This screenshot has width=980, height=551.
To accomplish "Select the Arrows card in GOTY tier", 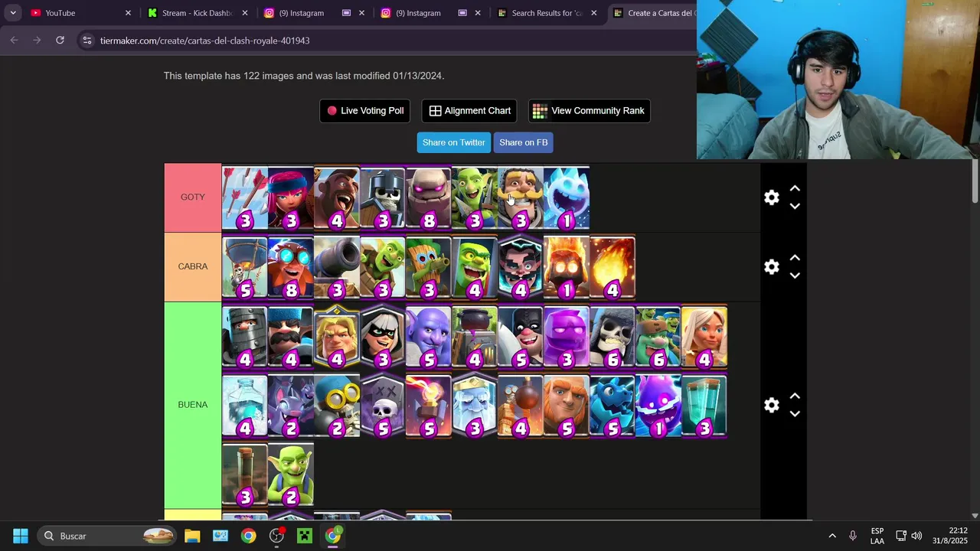I will pos(245,198).
